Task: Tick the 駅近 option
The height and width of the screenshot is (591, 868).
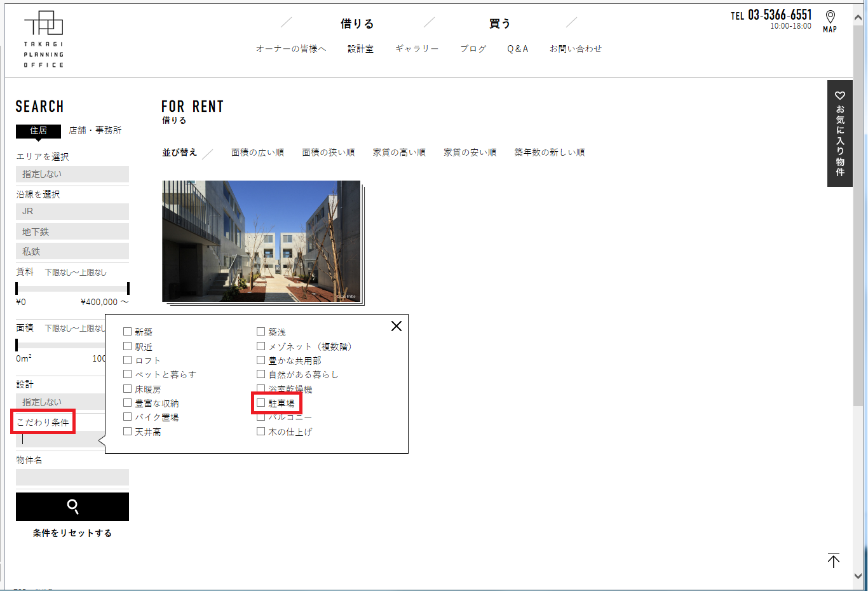Action: pos(127,346)
